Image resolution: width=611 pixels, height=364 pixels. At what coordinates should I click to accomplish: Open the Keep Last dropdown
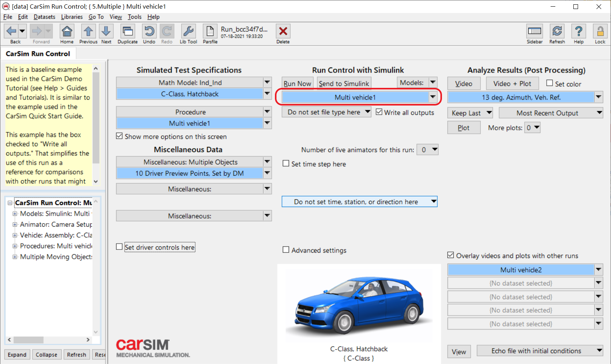(470, 113)
